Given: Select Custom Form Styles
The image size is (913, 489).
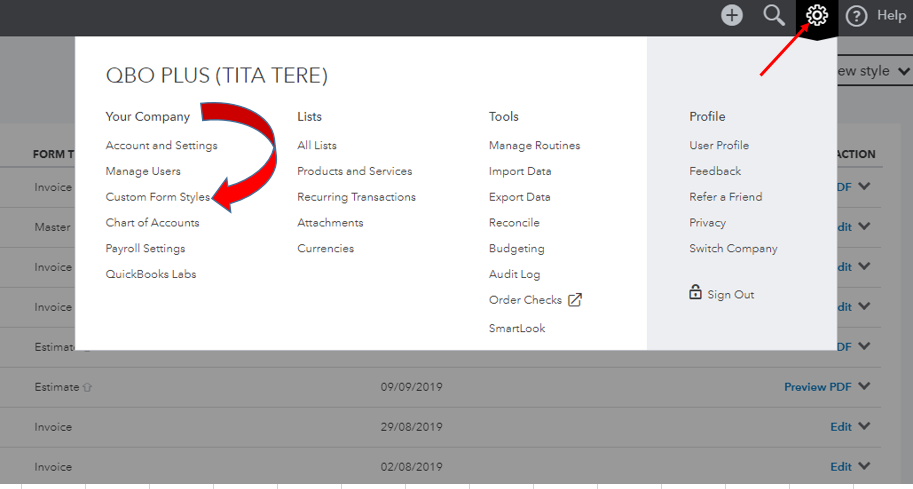Looking at the screenshot, I should pos(158,197).
